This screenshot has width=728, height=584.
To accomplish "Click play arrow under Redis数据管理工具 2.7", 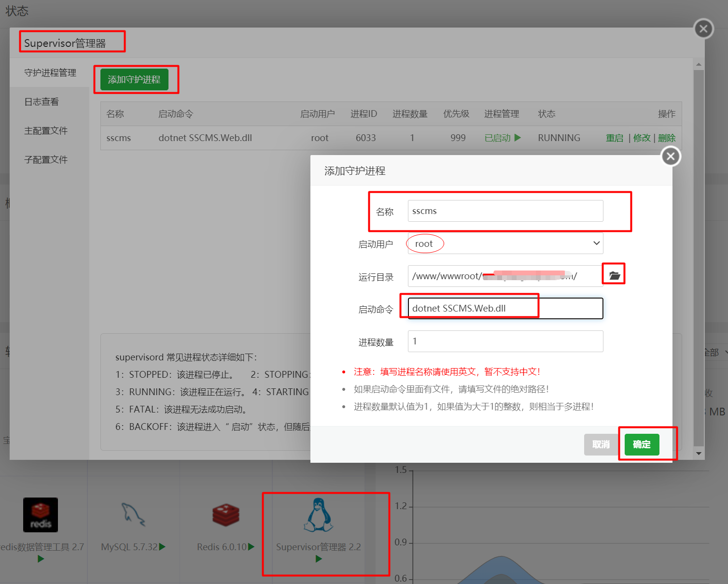I will tap(41, 559).
